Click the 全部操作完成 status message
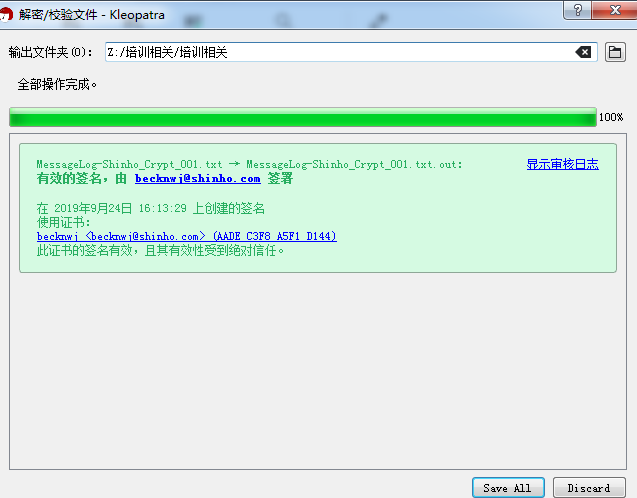Image resolution: width=637 pixels, height=498 pixels. pyautogui.click(x=57, y=85)
